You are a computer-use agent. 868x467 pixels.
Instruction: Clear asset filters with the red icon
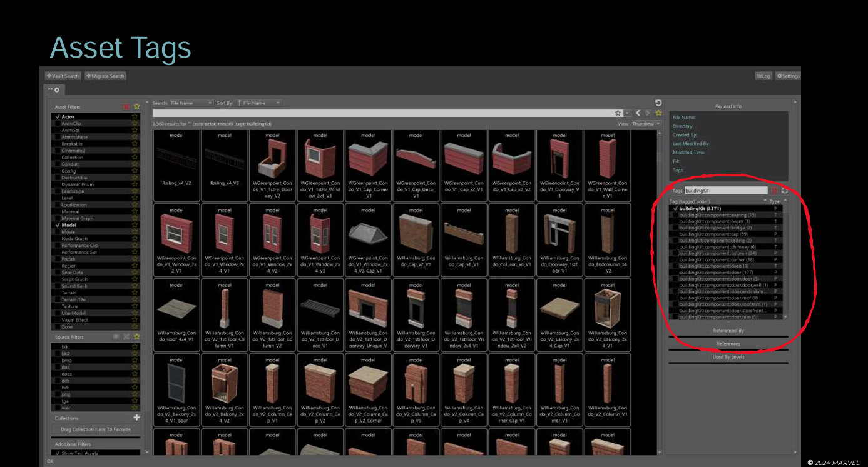pyautogui.click(x=126, y=107)
